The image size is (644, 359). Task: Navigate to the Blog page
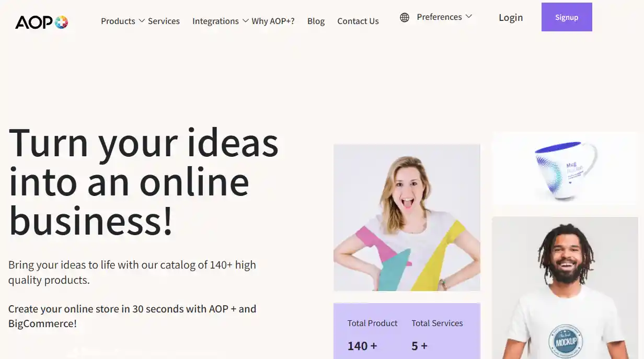coord(316,21)
